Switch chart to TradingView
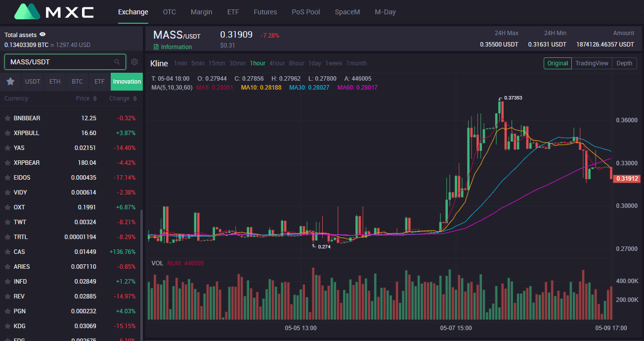644x341 pixels. pos(592,63)
